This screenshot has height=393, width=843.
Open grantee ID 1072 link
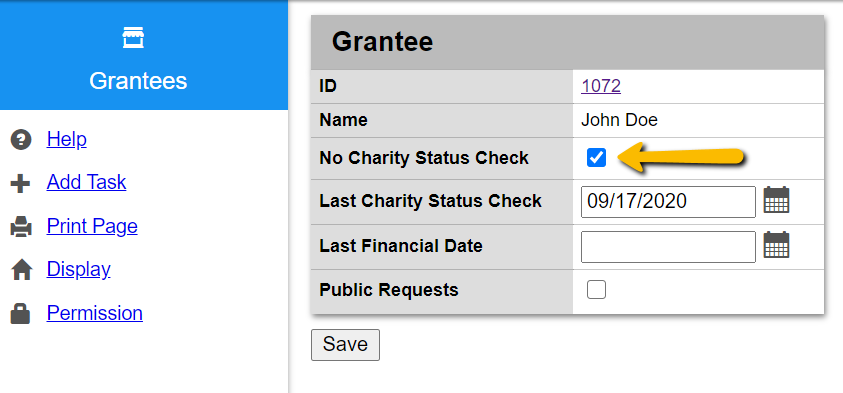tap(601, 86)
